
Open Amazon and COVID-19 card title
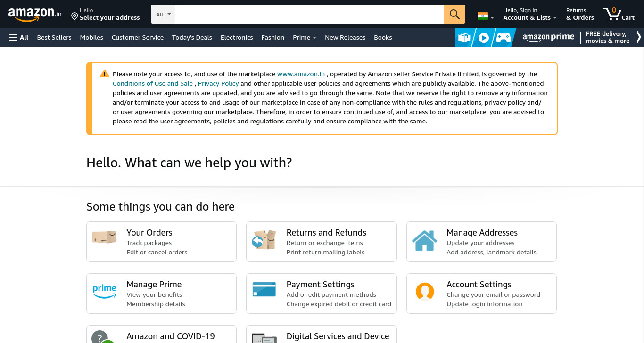coord(171,336)
